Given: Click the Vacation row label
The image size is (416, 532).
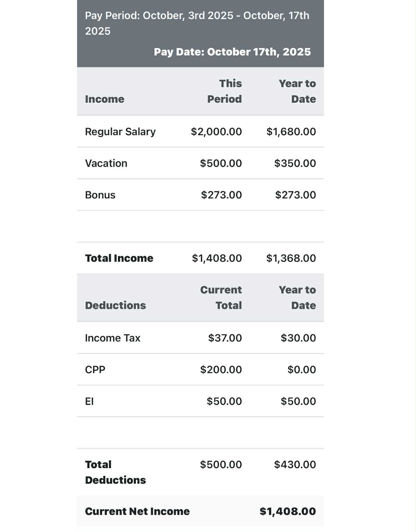Looking at the screenshot, I should (x=106, y=163).
